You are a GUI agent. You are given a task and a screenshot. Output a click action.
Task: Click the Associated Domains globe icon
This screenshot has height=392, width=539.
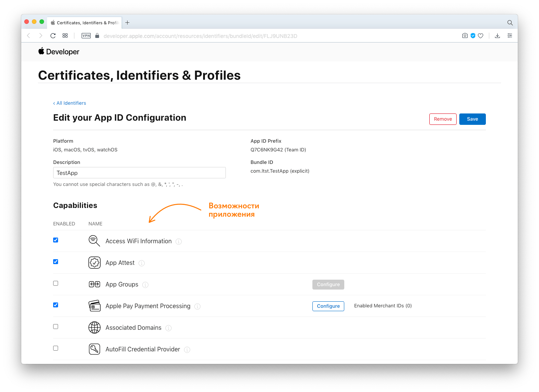(95, 327)
